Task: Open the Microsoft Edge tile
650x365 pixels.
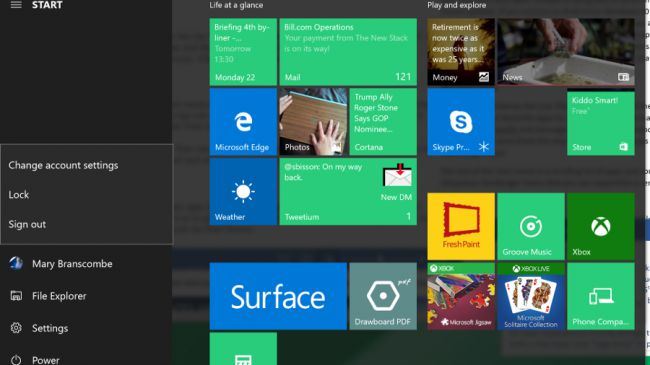Action: pos(243,122)
